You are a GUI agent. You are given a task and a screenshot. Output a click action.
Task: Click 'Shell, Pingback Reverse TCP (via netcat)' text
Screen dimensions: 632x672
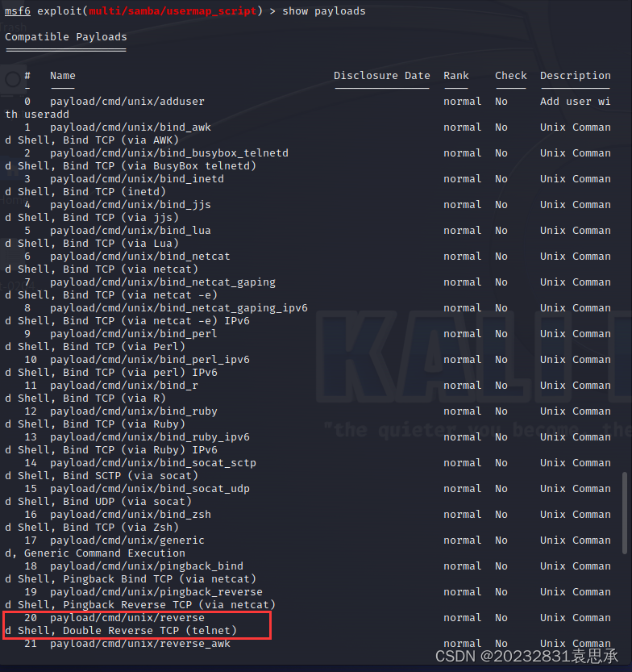click(147, 605)
